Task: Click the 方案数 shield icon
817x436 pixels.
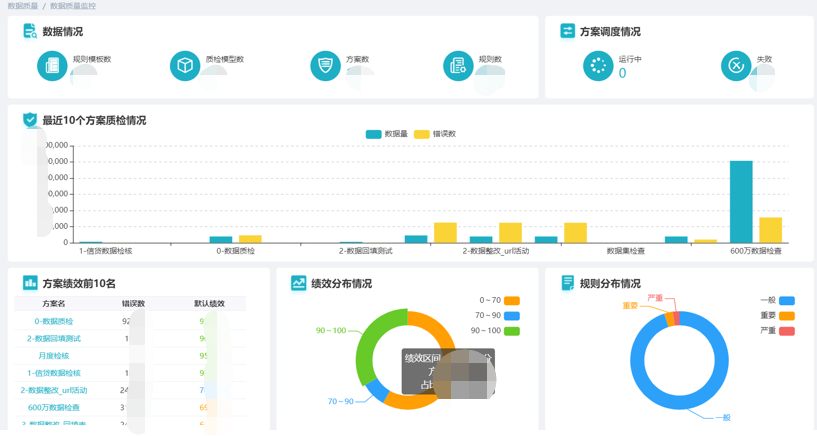Action: click(x=326, y=66)
